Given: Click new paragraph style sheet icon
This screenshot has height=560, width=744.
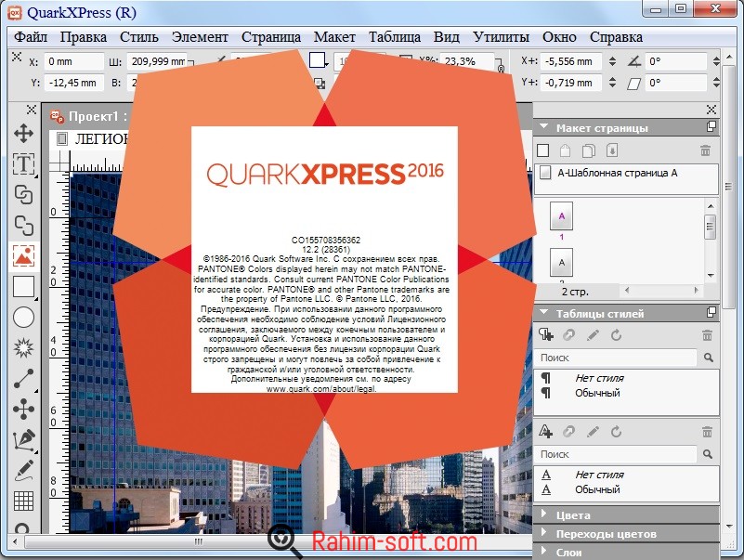Looking at the screenshot, I should (x=546, y=335).
